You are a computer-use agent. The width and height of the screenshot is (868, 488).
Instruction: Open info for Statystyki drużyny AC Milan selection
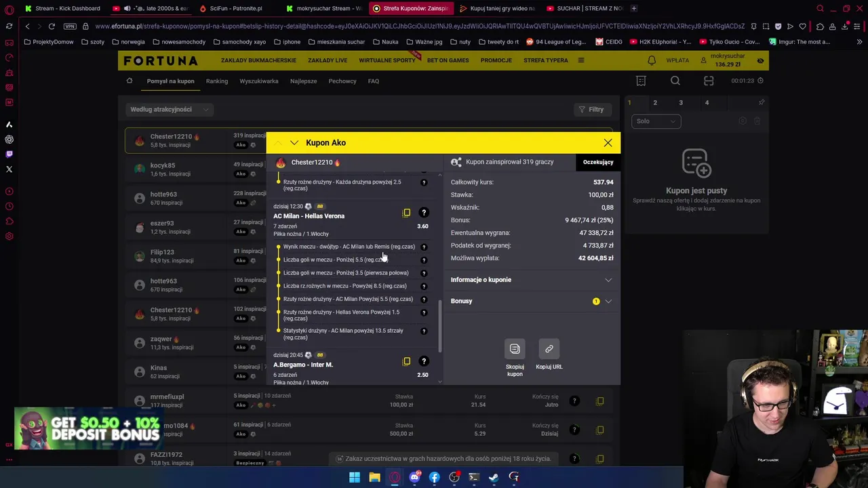click(x=424, y=331)
